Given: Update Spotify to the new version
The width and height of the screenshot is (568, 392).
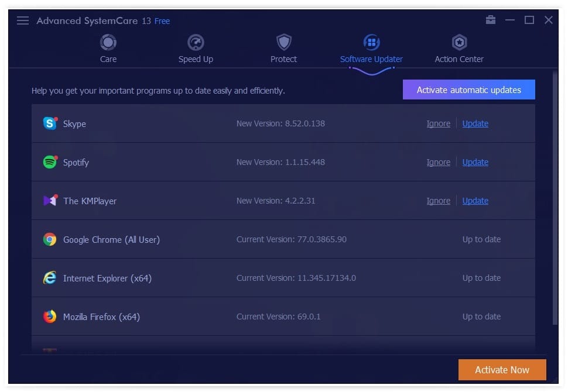Looking at the screenshot, I should pos(475,162).
